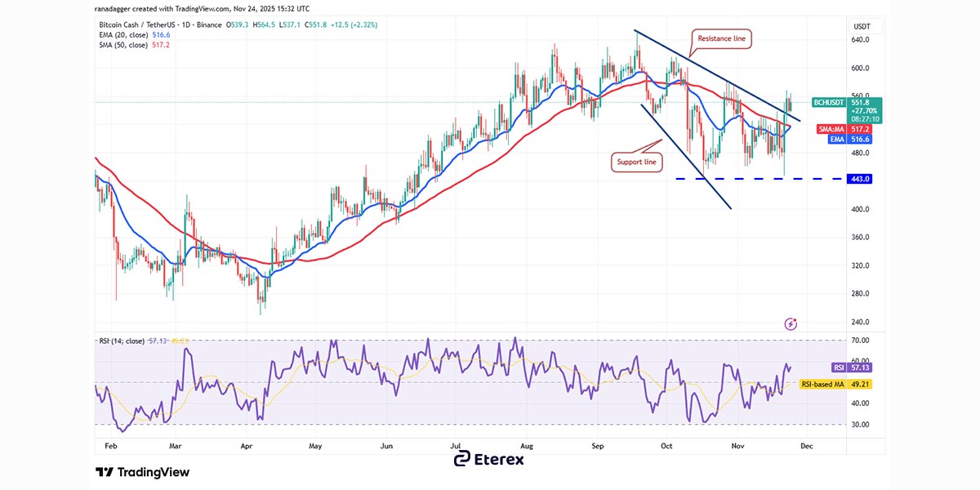
Task: Click the Dec label on time axis
Action: pos(807,447)
